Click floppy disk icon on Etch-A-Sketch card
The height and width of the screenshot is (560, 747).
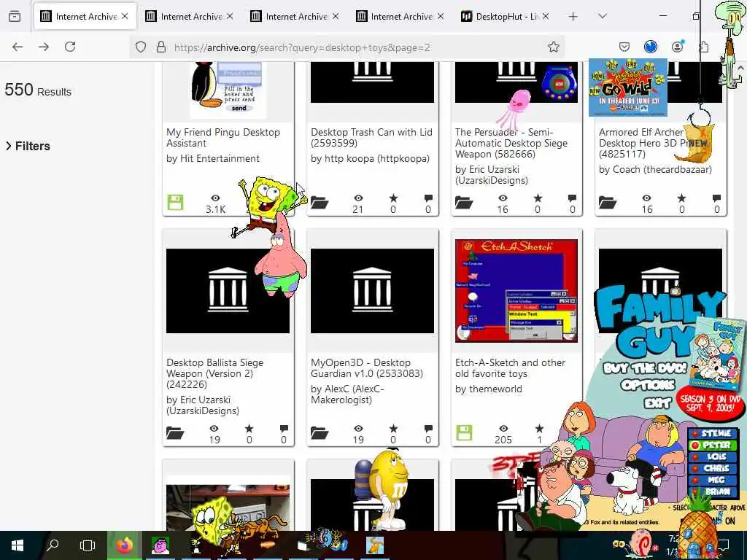click(464, 433)
